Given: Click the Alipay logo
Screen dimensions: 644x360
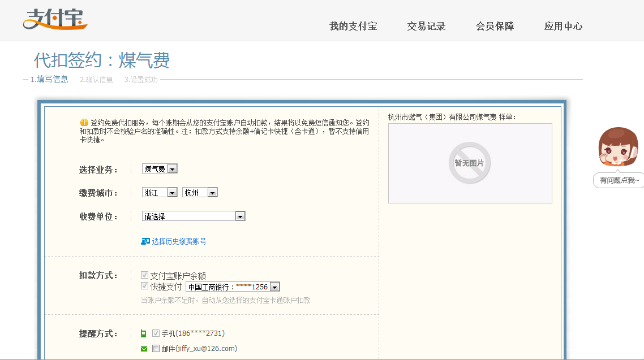Looking at the screenshot, I should tap(55, 20).
